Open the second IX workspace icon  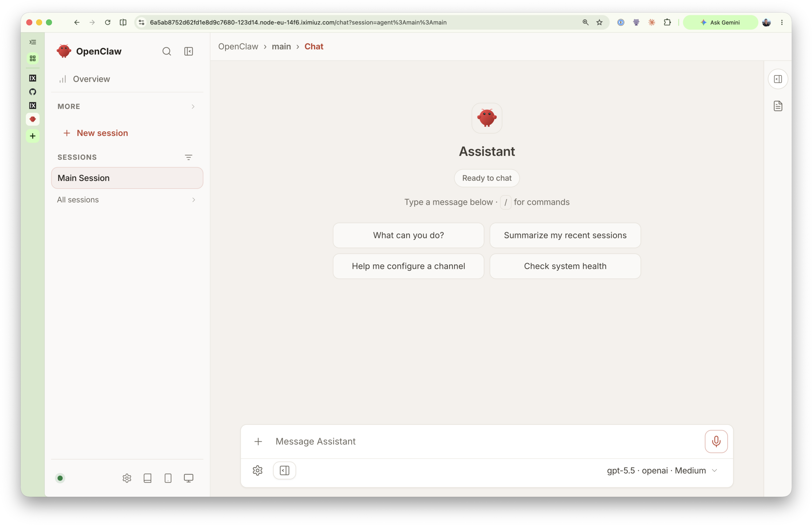click(33, 106)
